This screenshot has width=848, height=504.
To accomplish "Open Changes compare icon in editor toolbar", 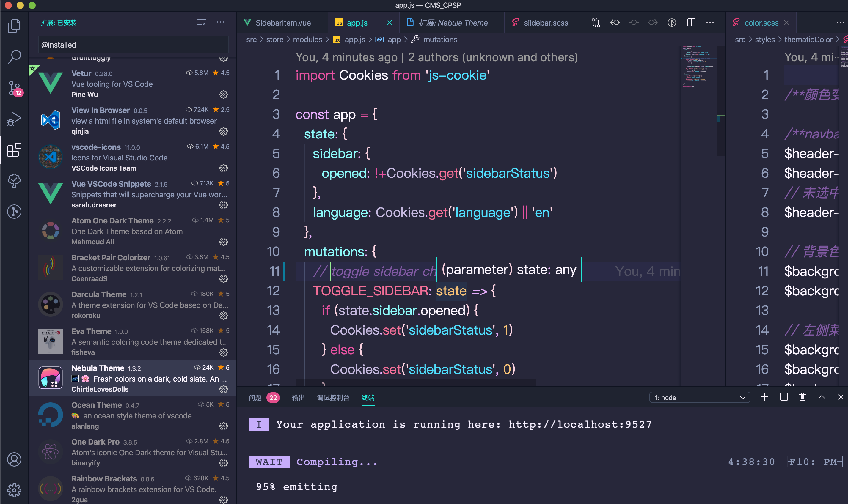I will [x=596, y=23].
